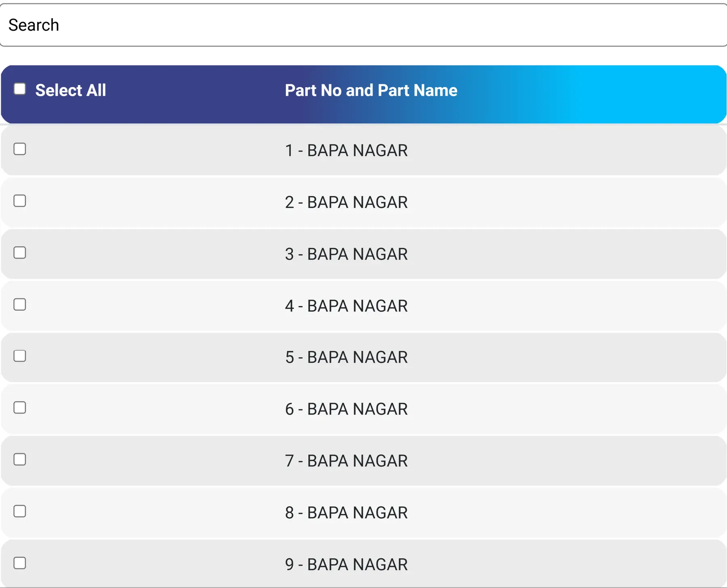Viewport: 727px width, 588px height.
Task: Click the text 5 - BAPA NAGAR
Action: (347, 357)
